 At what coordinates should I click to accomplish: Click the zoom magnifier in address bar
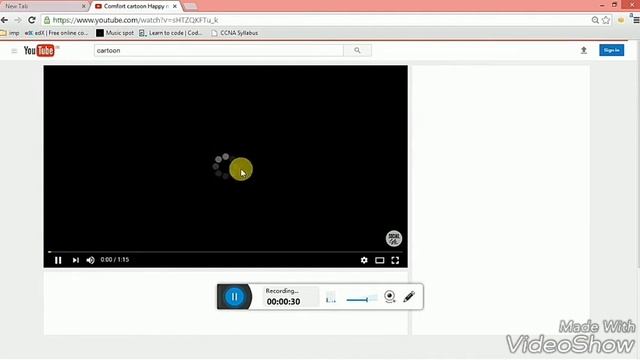(595, 20)
